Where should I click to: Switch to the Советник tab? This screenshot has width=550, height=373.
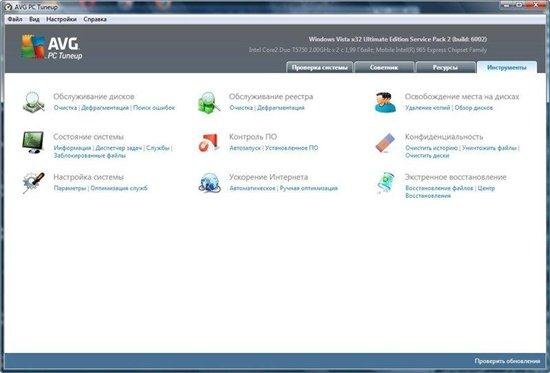(384, 67)
